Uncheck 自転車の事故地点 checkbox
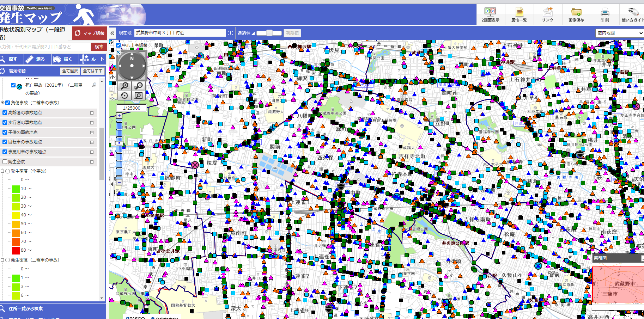Image resolution: width=644 pixels, height=319 pixels. [x=5, y=142]
